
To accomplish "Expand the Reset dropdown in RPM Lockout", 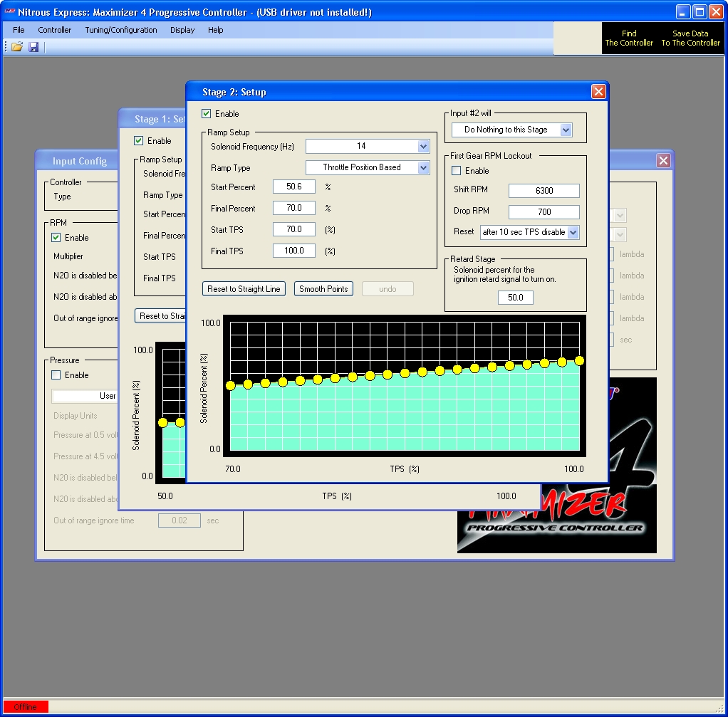I will (573, 232).
